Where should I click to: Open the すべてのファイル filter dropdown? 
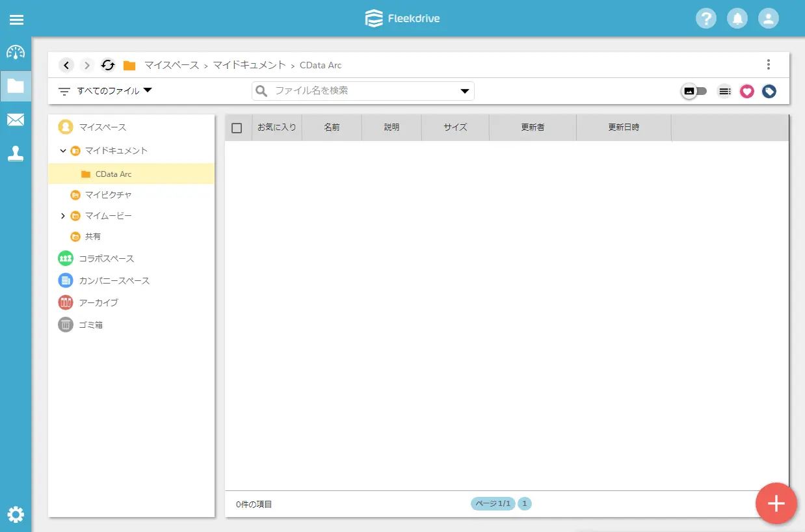click(x=105, y=91)
